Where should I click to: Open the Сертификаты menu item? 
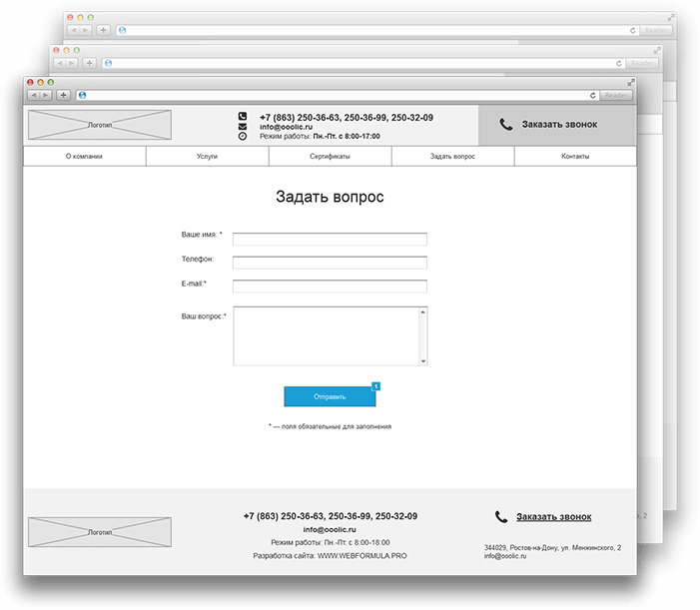click(x=330, y=156)
